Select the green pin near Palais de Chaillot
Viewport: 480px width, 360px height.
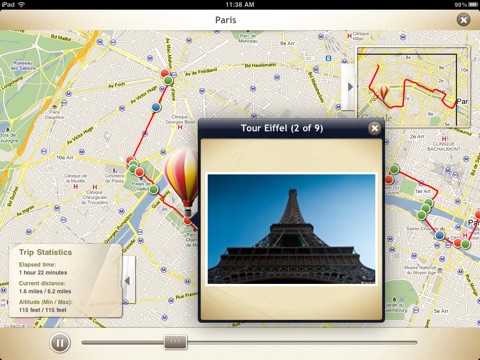click(153, 190)
